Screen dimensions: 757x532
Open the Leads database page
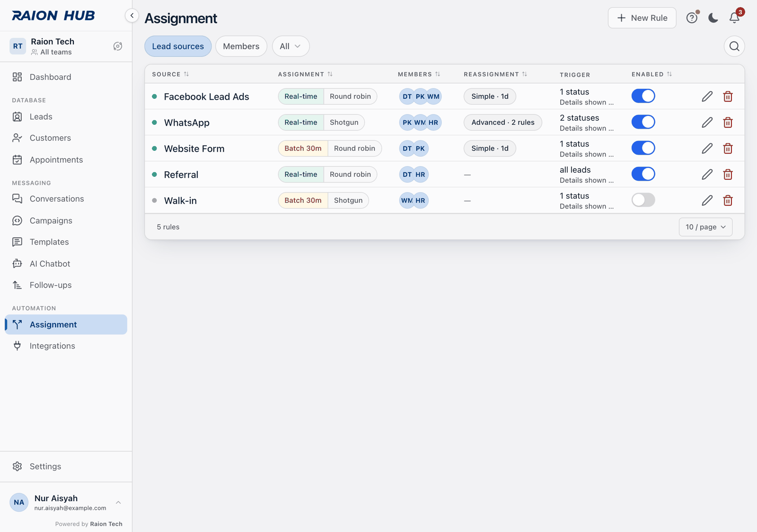click(x=66, y=117)
